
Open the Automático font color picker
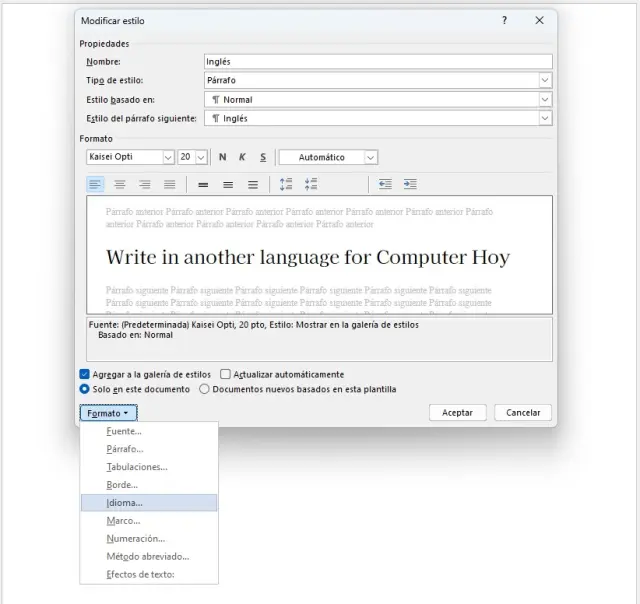coord(371,157)
